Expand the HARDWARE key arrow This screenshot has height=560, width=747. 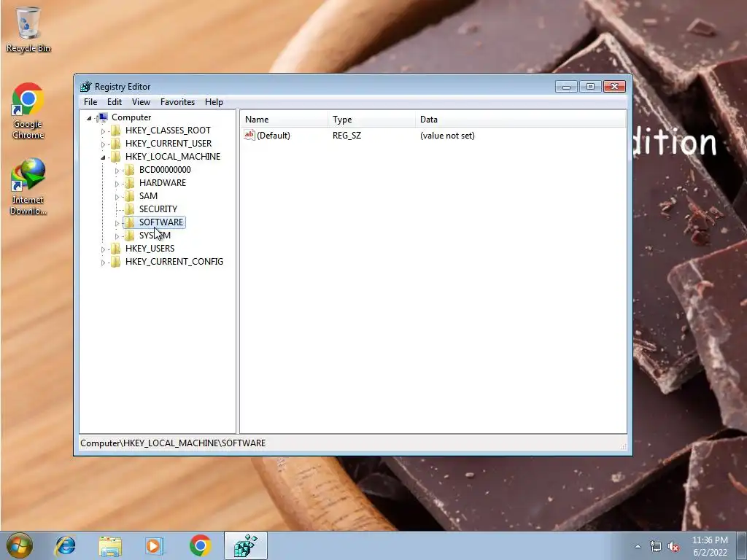click(x=117, y=183)
